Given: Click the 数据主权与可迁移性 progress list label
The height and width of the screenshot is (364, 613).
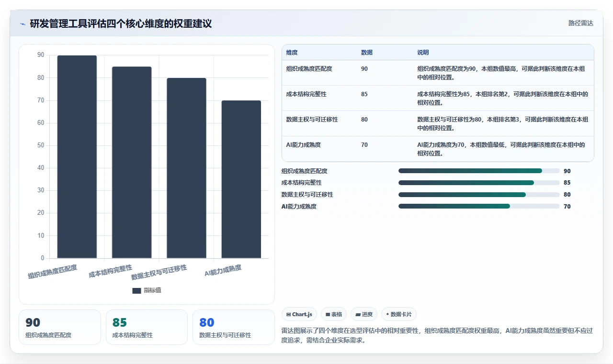Looking at the screenshot, I should click(307, 195).
